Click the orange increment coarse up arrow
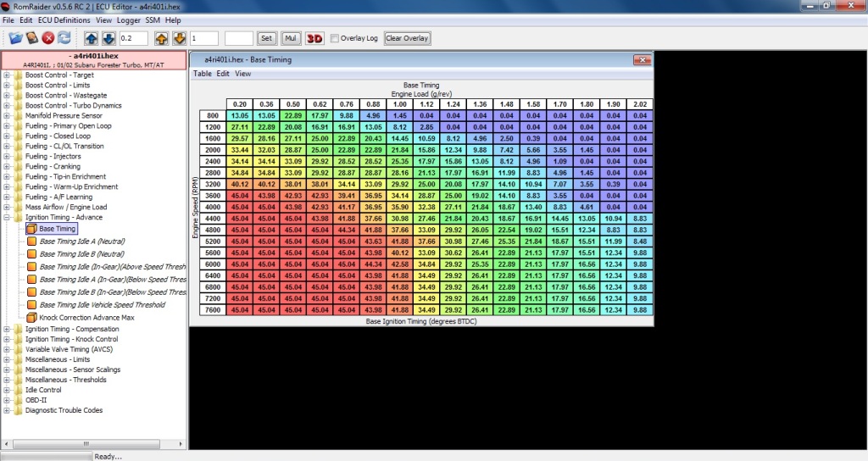 coord(162,38)
